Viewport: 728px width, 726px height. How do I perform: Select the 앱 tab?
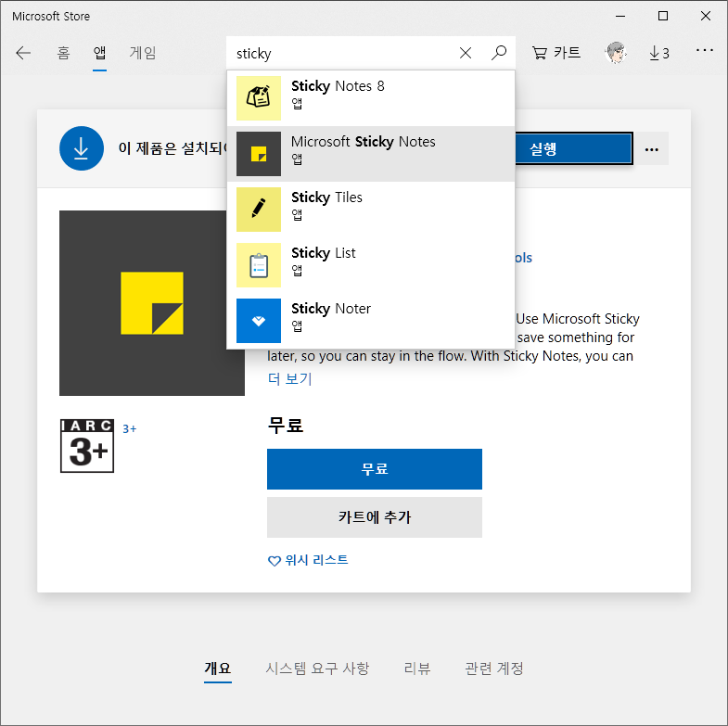(x=99, y=53)
